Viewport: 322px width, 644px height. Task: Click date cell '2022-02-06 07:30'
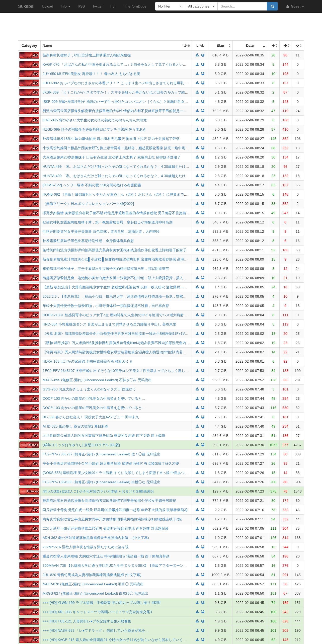[250, 445]
